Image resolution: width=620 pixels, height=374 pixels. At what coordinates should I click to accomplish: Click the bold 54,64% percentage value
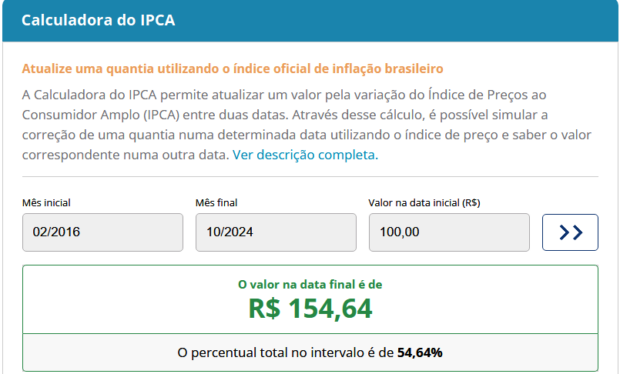(420, 353)
